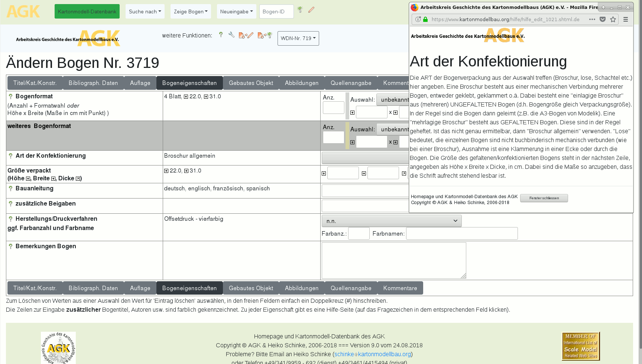Show site information in Firefox popup
This screenshot has width=642, height=364.
pos(418,19)
